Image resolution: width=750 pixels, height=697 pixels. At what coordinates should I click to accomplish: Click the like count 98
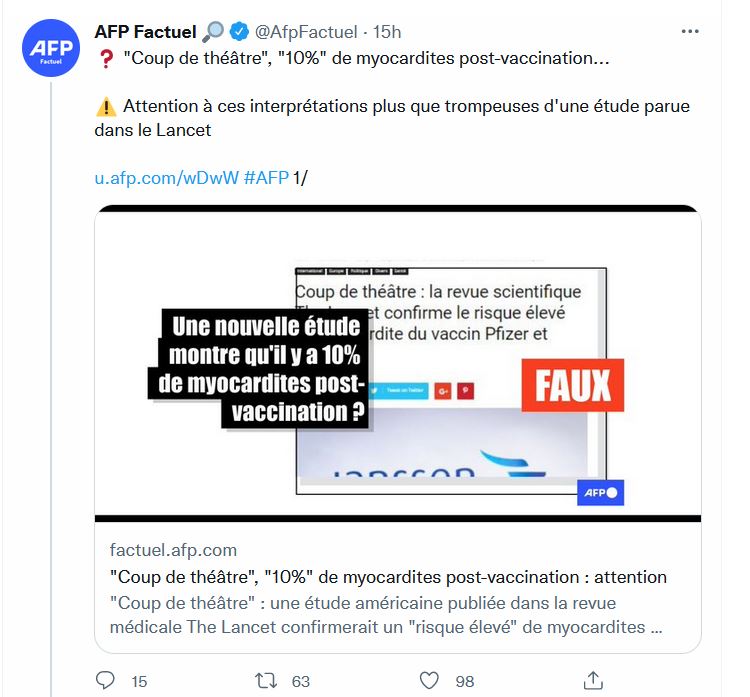point(464,682)
